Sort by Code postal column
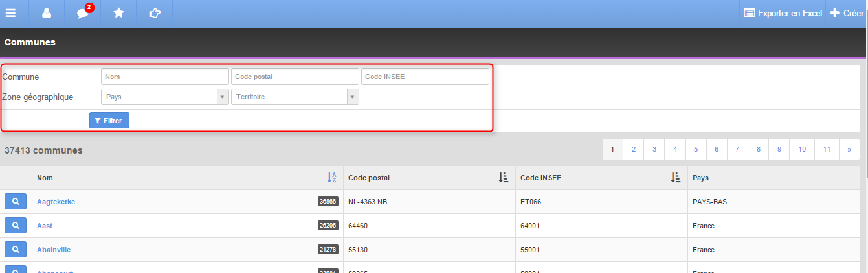The height and width of the screenshot is (273, 868). tap(504, 178)
